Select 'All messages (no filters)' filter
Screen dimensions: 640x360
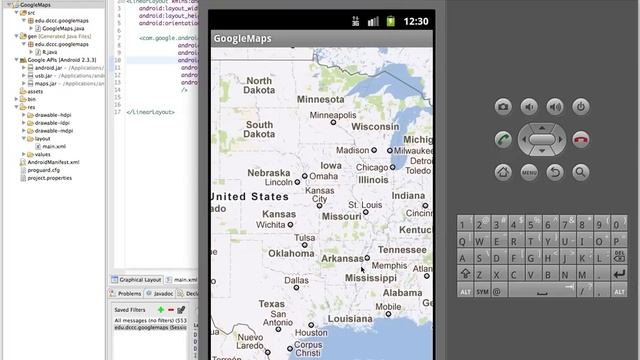click(150, 321)
